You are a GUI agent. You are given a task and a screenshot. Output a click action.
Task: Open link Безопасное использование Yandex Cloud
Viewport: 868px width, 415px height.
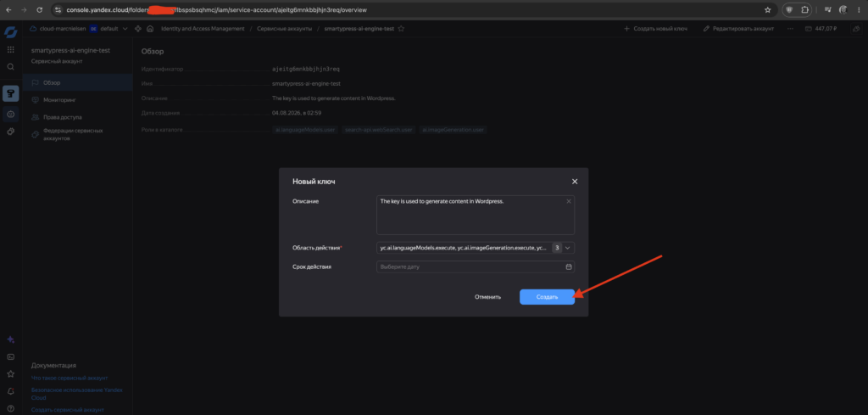76,394
